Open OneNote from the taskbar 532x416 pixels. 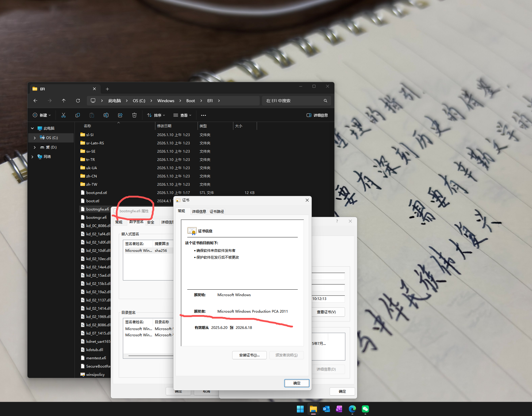pos(339,409)
